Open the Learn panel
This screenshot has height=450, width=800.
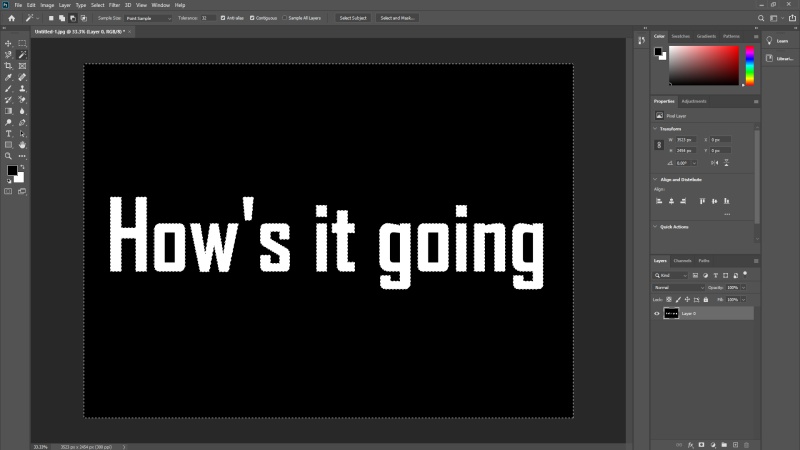(x=779, y=41)
